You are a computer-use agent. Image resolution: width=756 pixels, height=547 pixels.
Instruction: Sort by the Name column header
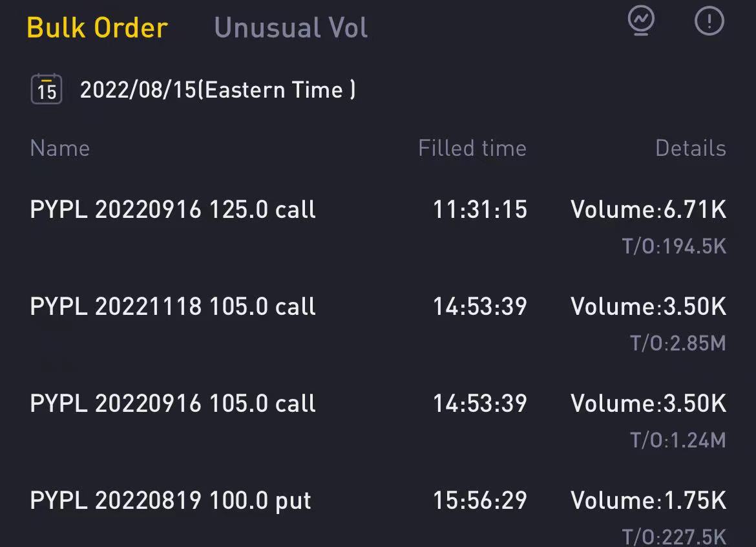(60, 148)
